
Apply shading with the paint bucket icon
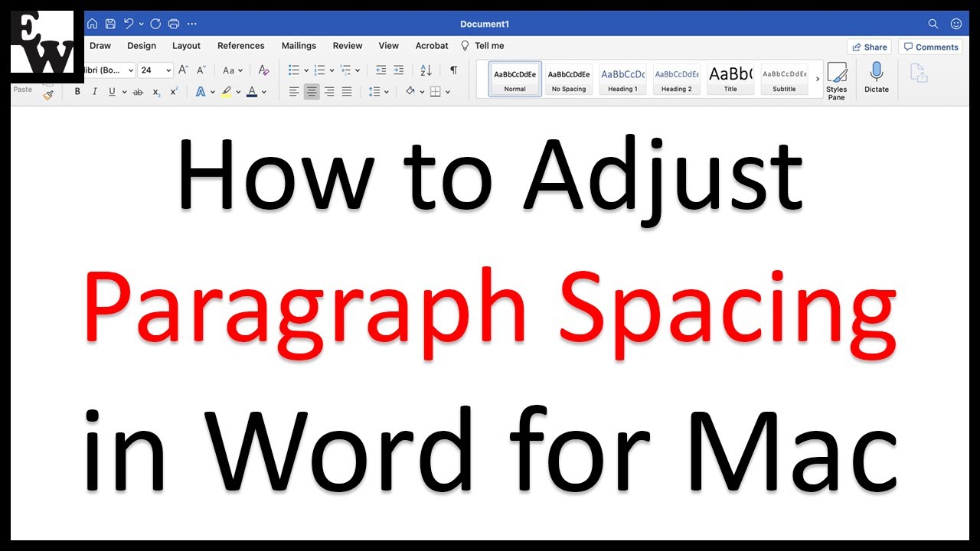coord(410,92)
